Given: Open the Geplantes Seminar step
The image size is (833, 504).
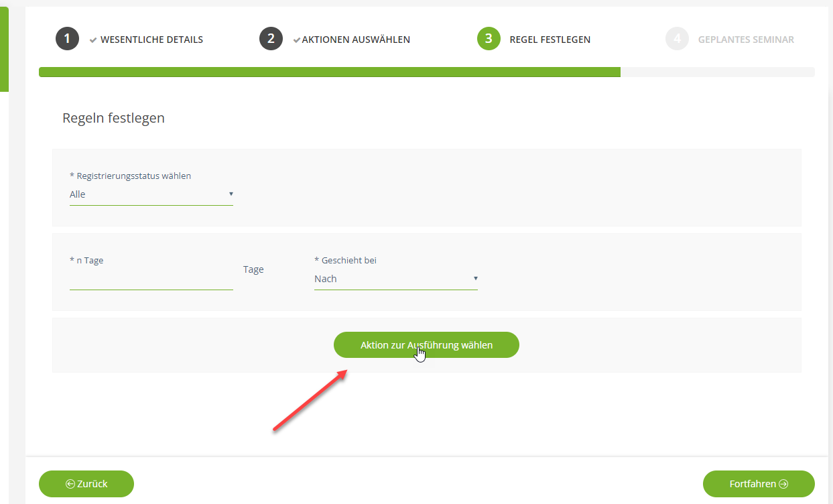Looking at the screenshot, I should click(746, 40).
